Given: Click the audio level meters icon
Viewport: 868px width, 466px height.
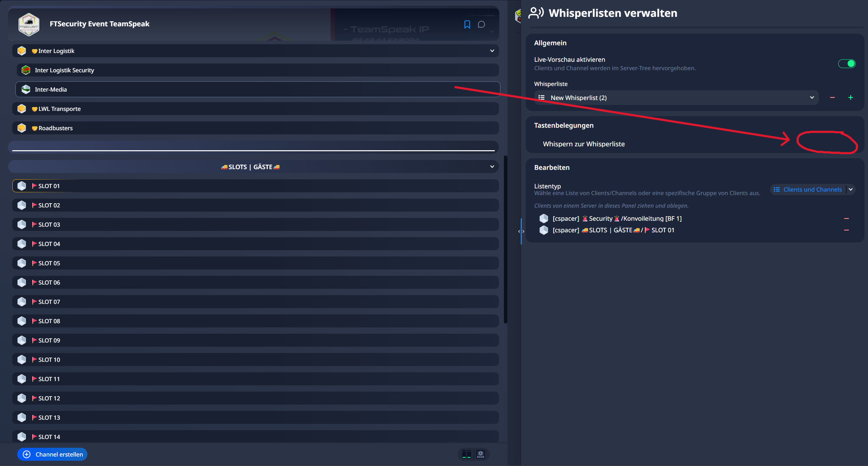Looking at the screenshot, I should coord(466,454).
